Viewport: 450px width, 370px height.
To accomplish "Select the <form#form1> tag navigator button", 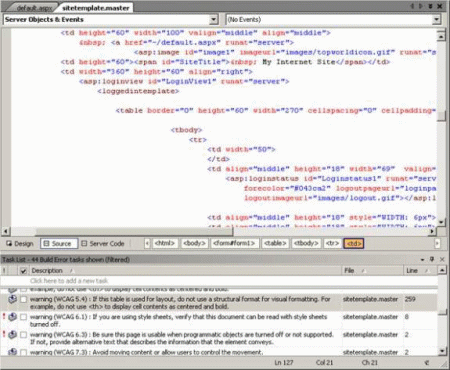I will click(235, 243).
